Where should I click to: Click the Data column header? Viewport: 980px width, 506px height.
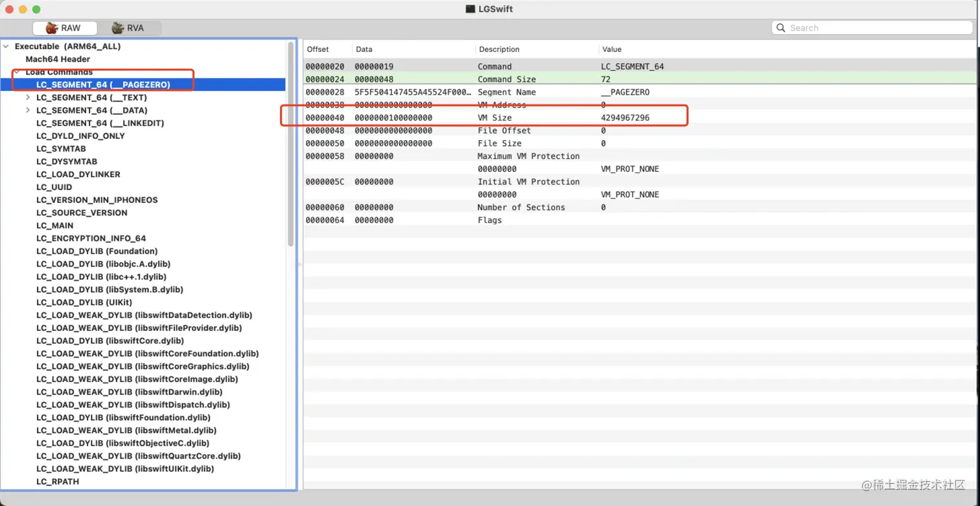point(414,49)
